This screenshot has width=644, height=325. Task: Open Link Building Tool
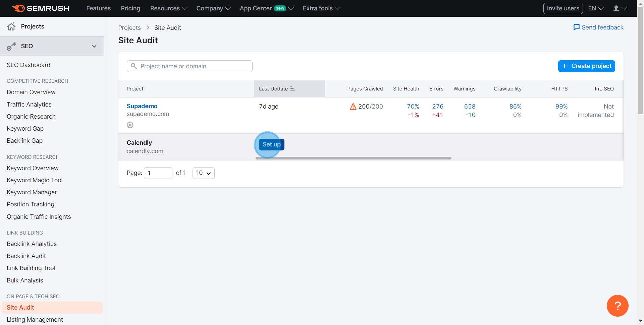pos(31,268)
